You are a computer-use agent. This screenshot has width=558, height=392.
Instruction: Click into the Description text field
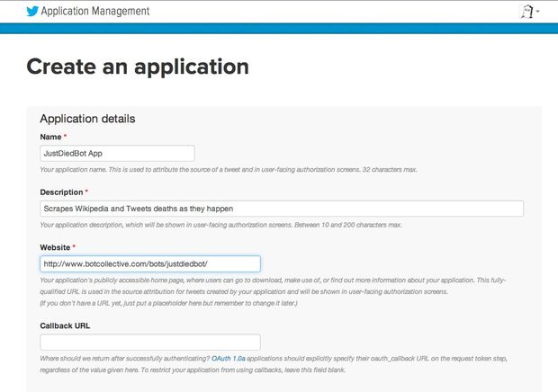[x=282, y=209]
